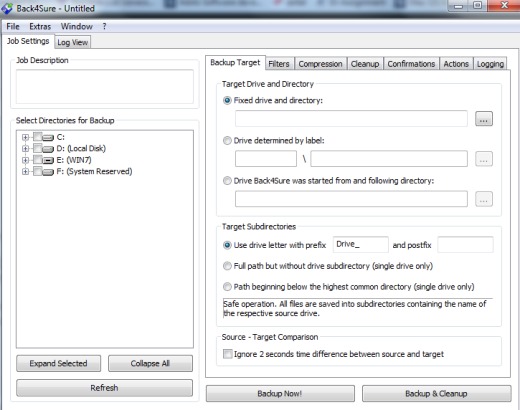Enable Ignore 2 seconds time difference checkbox
This screenshot has height=410, width=520.
point(228,354)
